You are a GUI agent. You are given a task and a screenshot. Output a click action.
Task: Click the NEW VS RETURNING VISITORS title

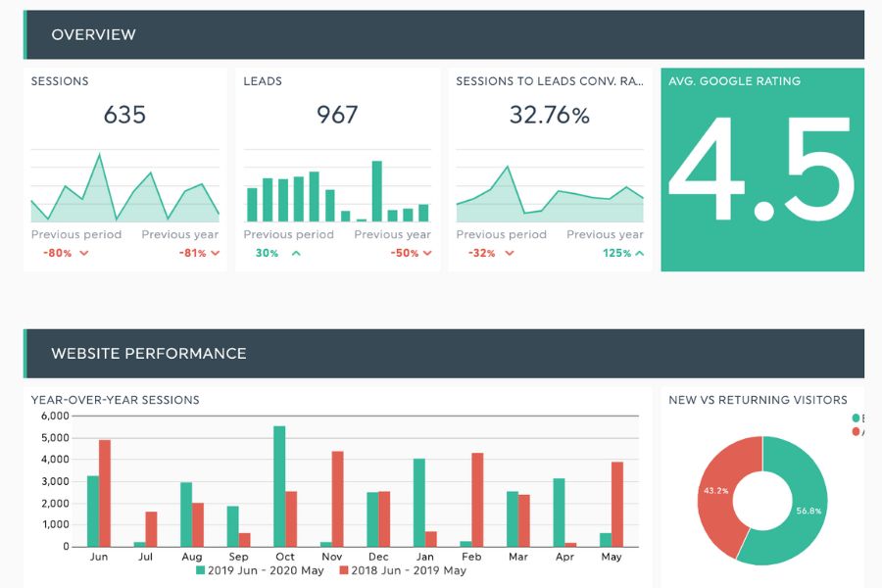click(x=758, y=400)
